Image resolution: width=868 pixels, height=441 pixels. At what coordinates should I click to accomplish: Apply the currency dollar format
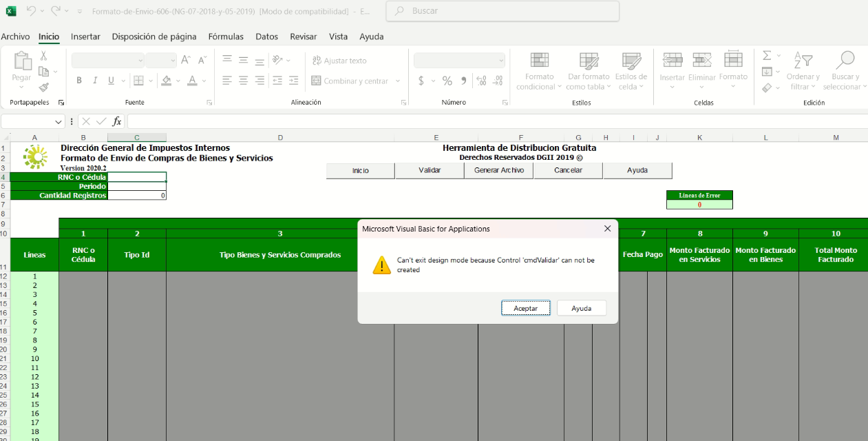[x=421, y=81]
